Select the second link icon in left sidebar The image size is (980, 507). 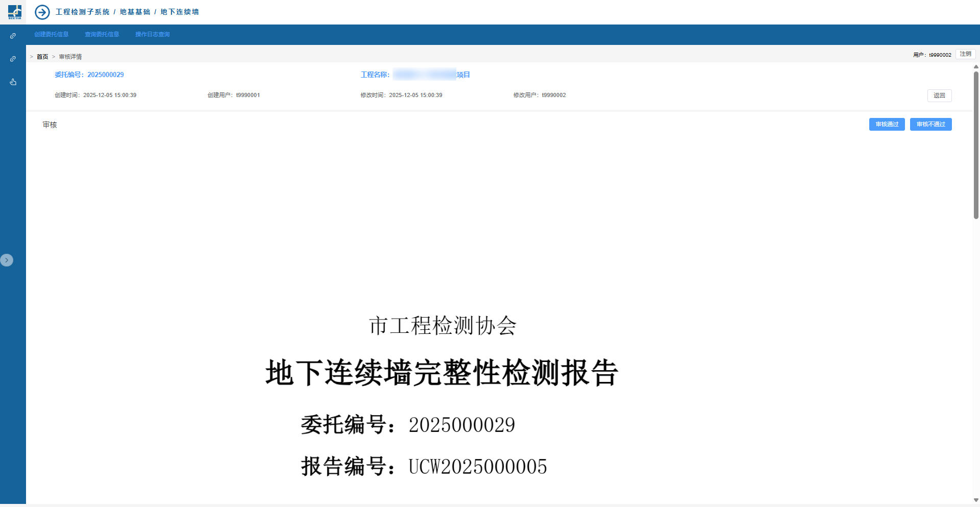[x=13, y=59]
